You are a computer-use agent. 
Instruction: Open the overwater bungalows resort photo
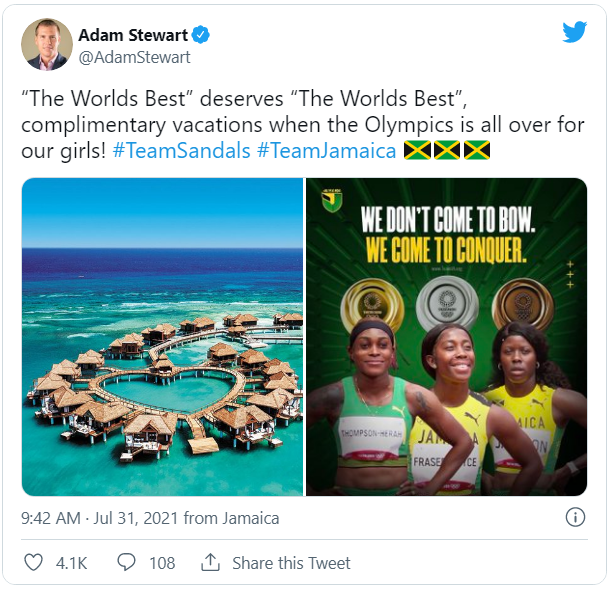(162, 336)
